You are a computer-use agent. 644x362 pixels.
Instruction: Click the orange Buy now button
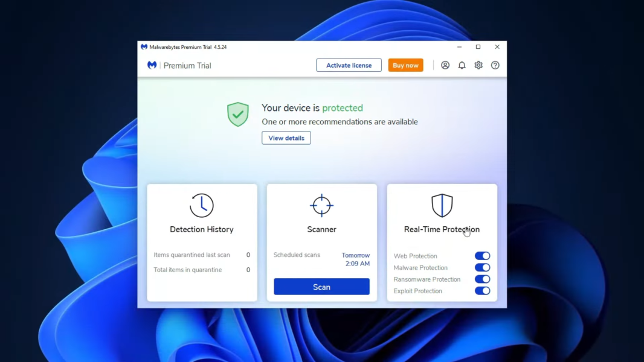[x=405, y=65]
